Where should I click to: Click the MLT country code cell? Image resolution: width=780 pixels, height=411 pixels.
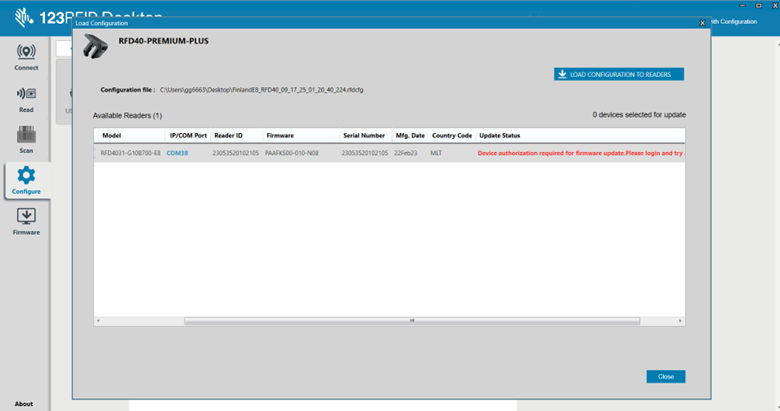click(436, 153)
